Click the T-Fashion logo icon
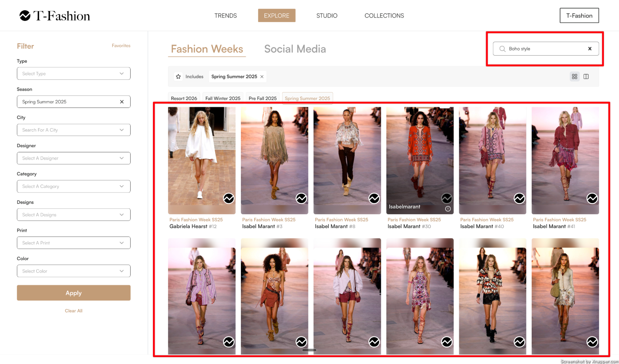The height and width of the screenshot is (364, 619). click(25, 15)
